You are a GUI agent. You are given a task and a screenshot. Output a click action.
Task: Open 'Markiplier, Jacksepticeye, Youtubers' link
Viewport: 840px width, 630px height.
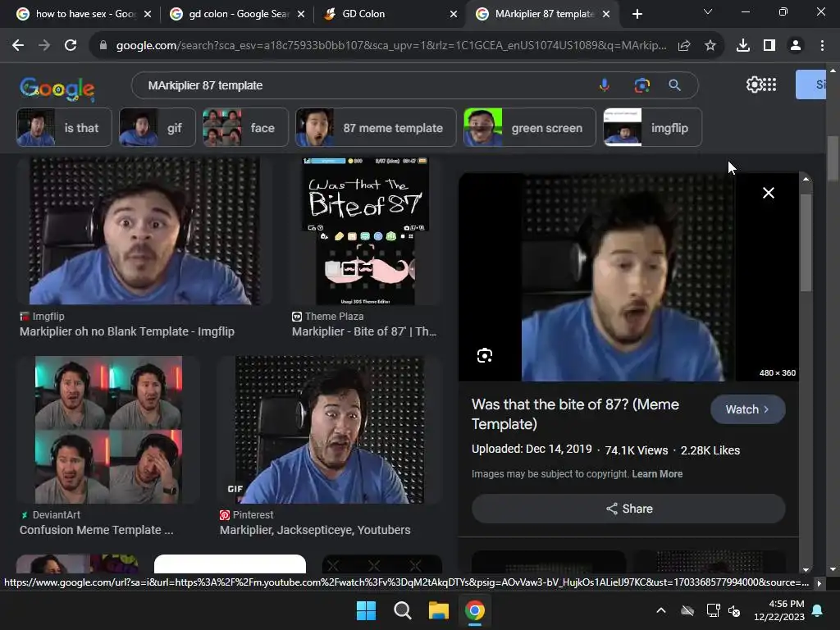tap(315, 530)
